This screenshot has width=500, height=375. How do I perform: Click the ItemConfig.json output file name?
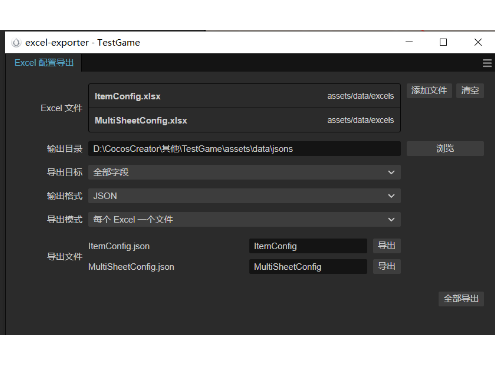pos(119,246)
